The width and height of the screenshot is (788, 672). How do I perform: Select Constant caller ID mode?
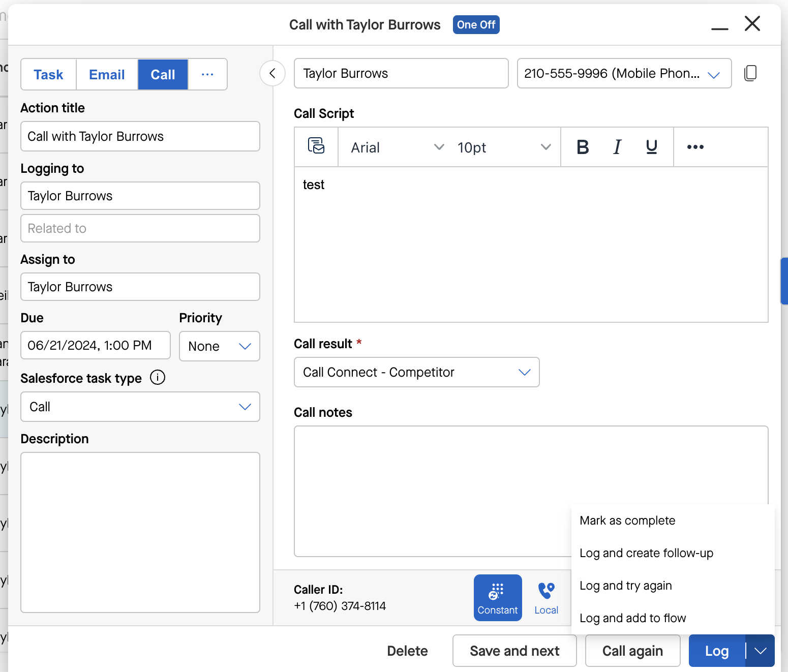[498, 598]
